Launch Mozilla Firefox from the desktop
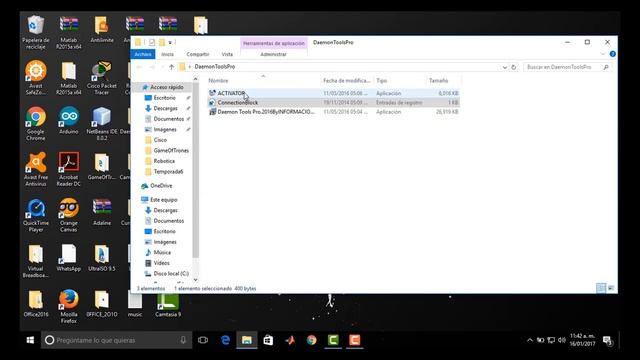This screenshot has height=360, width=640. pos(69,306)
